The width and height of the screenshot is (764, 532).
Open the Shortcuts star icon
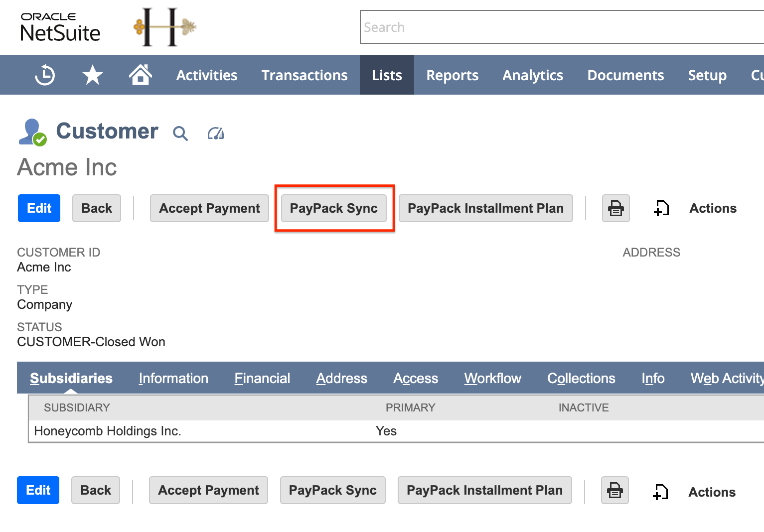(x=92, y=75)
